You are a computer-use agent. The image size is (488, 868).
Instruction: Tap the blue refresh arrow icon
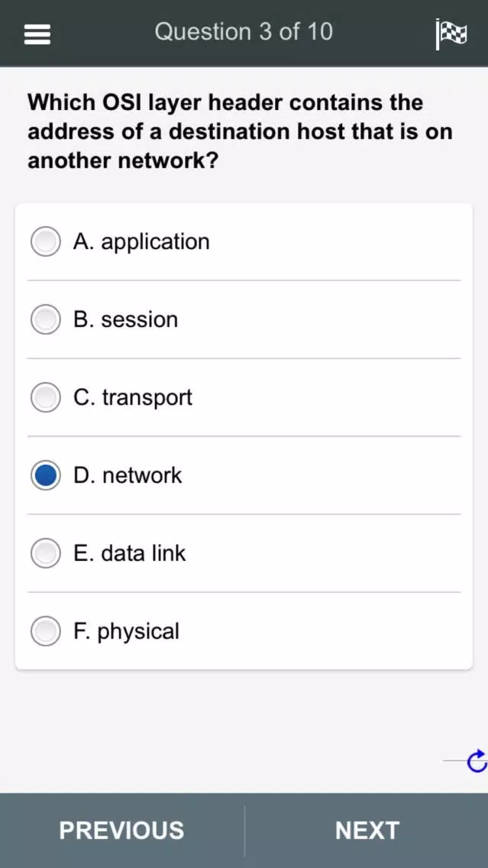(x=476, y=761)
